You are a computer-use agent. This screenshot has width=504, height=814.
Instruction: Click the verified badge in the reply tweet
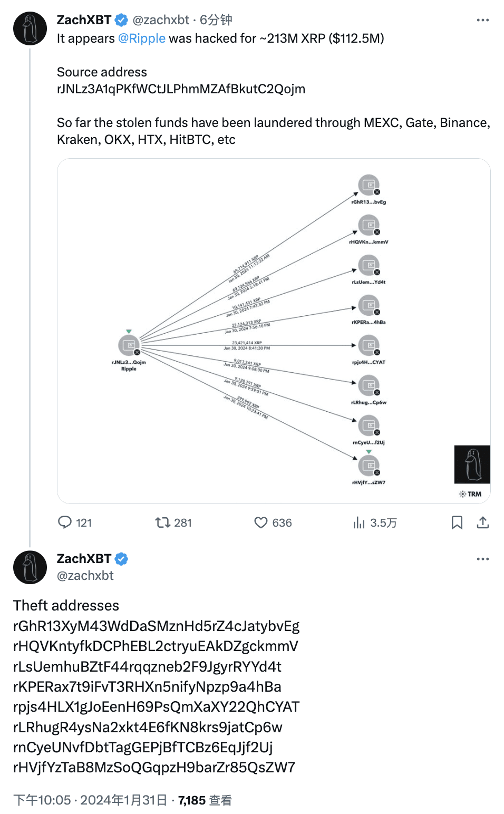point(121,559)
